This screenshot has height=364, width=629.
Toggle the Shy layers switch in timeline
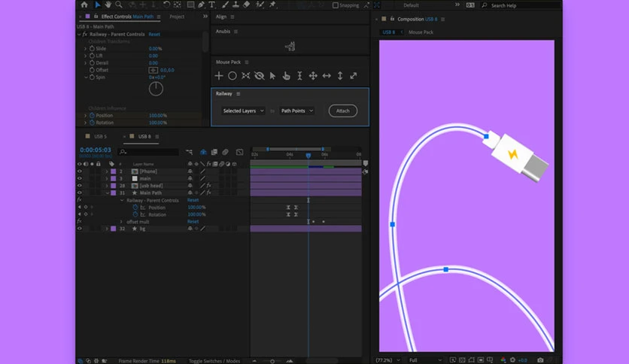click(203, 152)
